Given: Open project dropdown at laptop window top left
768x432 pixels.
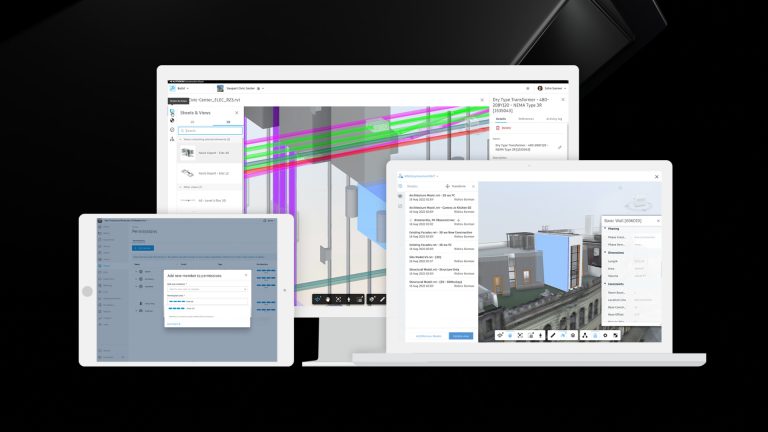Looking at the screenshot, I should [419, 176].
